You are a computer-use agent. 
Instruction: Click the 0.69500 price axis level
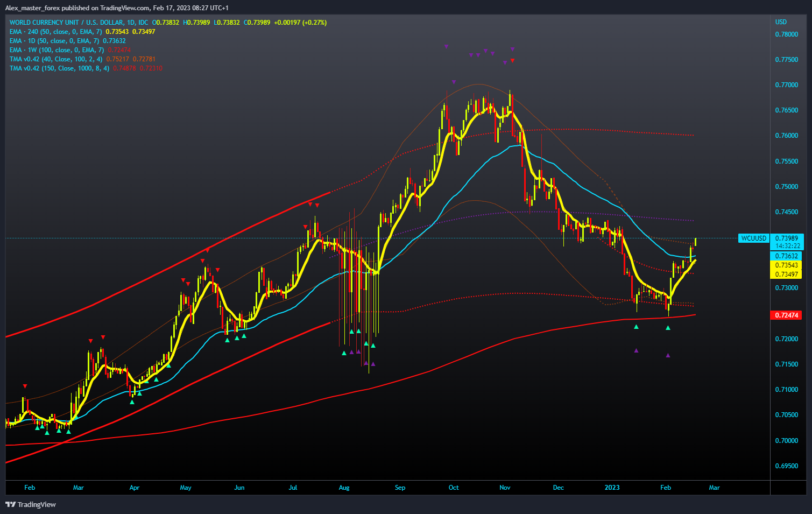787,466
